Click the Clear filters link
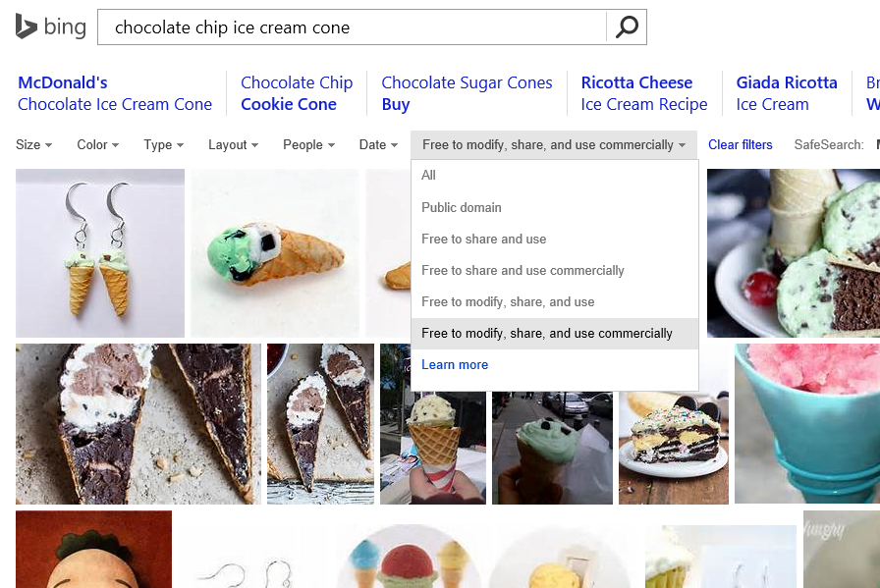The width and height of the screenshot is (880, 588). pos(740,144)
